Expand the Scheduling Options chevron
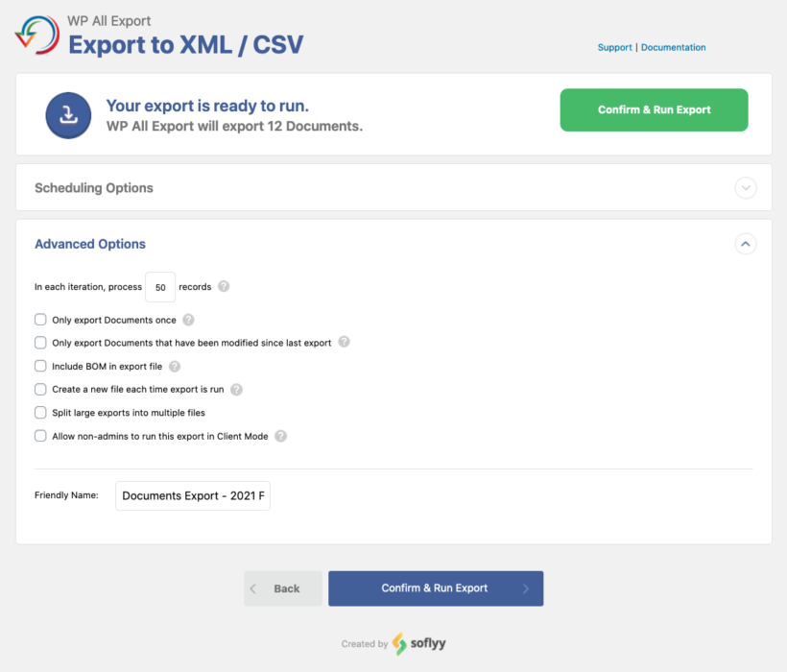This screenshot has height=672, width=787. 746,188
